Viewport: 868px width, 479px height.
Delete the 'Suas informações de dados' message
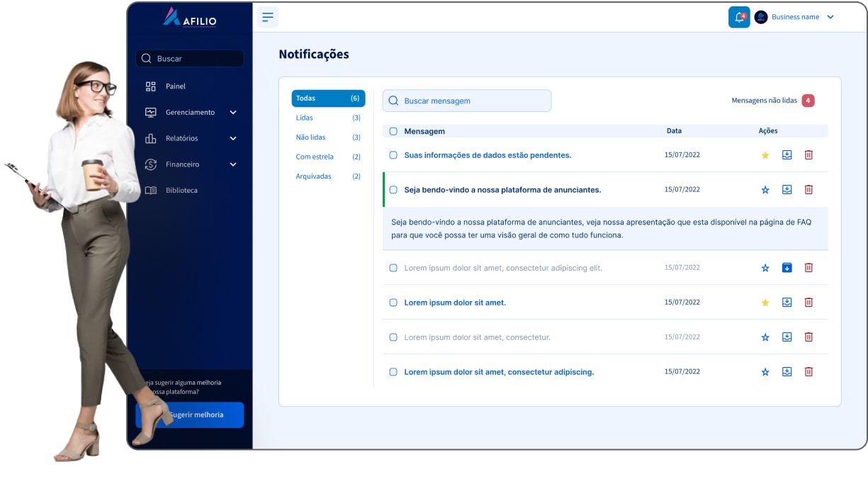click(x=808, y=155)
